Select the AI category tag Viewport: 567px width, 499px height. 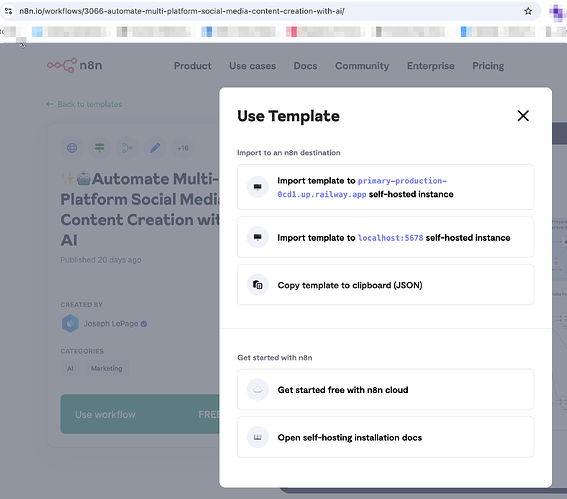pyautogui.click(x=70, y=368)
